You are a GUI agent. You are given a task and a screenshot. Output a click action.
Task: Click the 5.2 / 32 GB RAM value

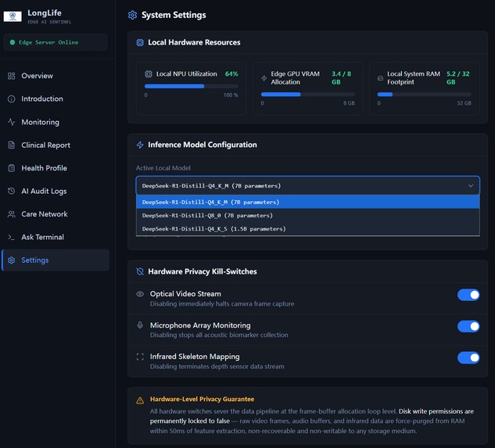pos(458,78)
